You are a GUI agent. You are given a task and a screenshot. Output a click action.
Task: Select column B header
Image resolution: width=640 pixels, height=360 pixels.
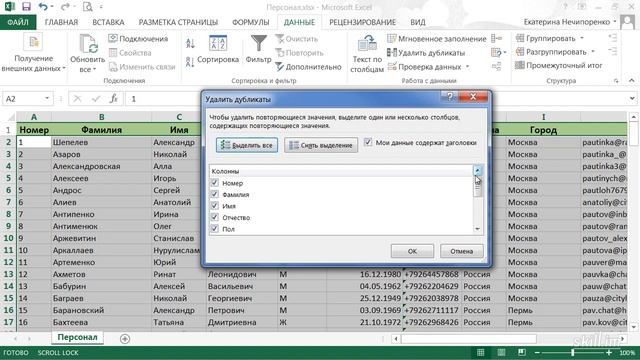pyautogui.click(x=101, y=117)
